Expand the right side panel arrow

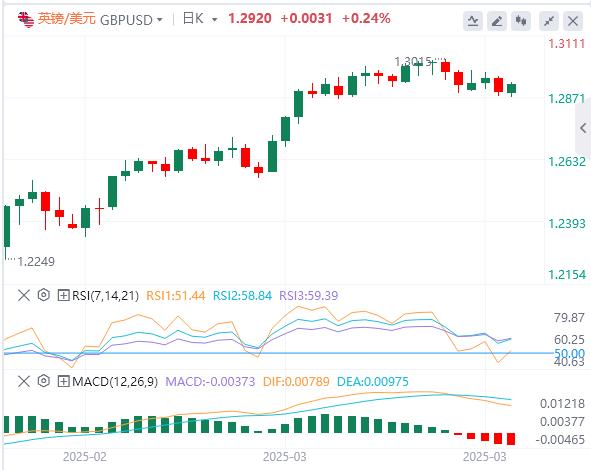pos(583,128)
